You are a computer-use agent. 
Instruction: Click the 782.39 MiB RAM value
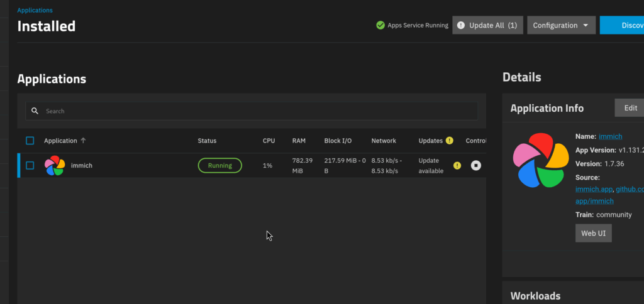pyautogui.click(x=301, y=165)
